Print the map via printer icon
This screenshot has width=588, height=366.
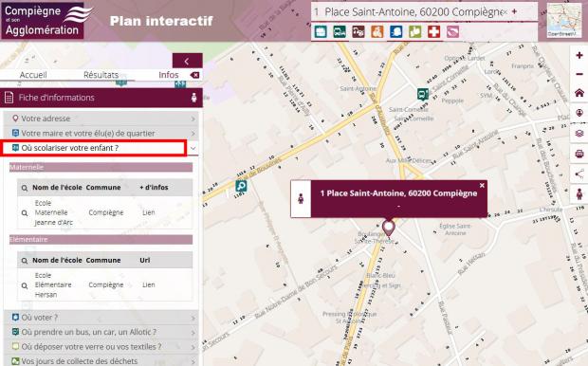tap(579, 154)
